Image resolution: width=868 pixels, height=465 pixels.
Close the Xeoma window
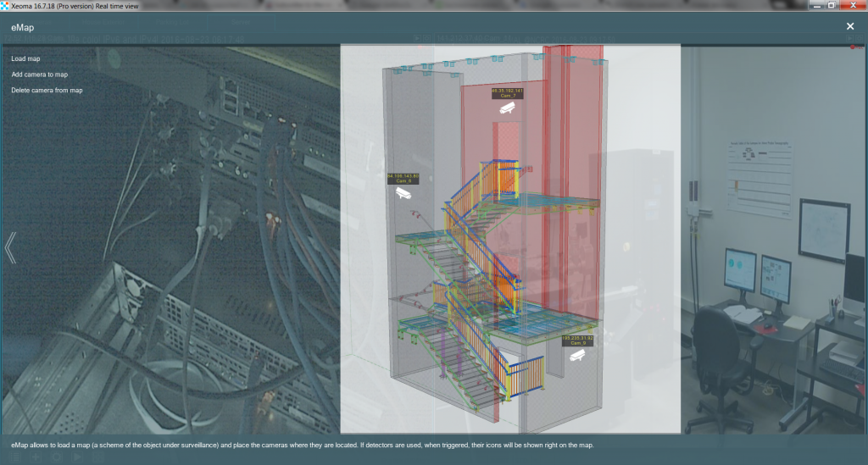pos(853,5)
